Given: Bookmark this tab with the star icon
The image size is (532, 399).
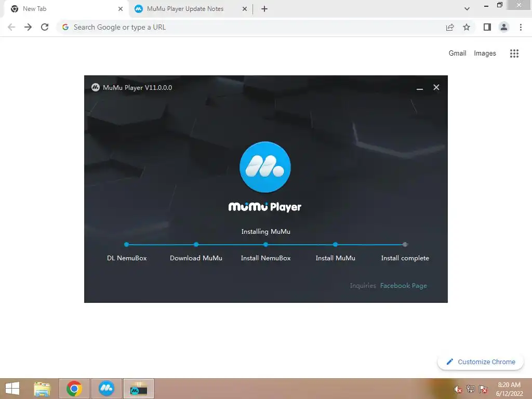Looking at the screenshot, I should 467,27.
